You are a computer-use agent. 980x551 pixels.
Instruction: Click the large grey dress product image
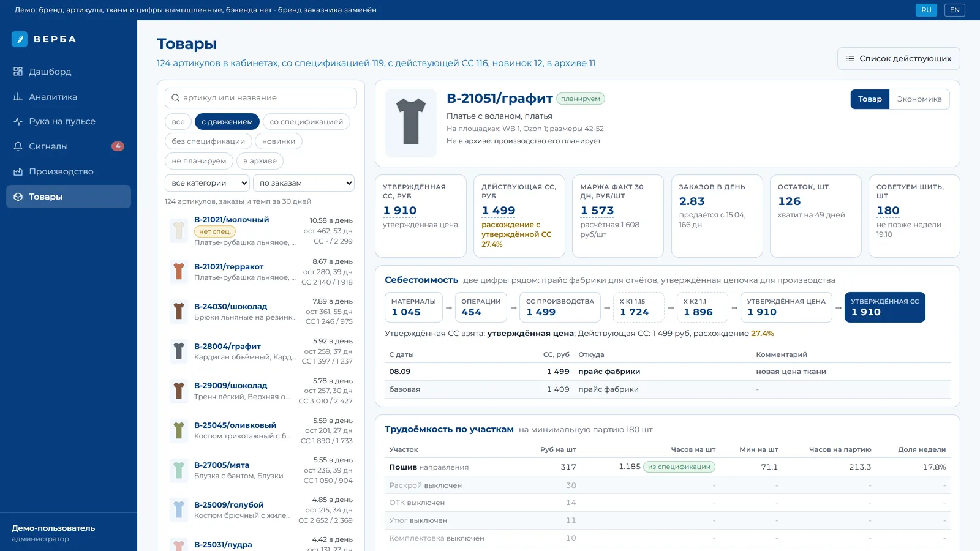coord(410,122)
